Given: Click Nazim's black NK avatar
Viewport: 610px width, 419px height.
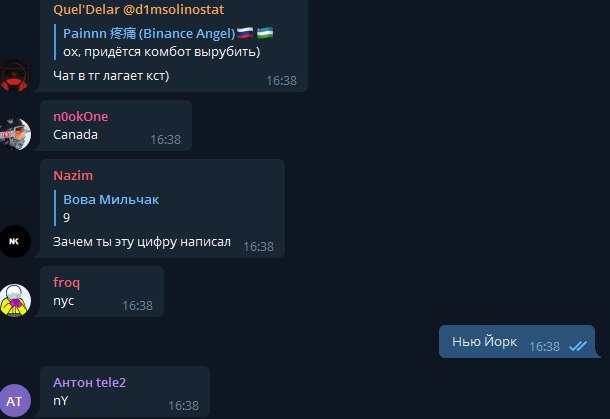Looking at the screenshot, I should click(x=15, y=241).
